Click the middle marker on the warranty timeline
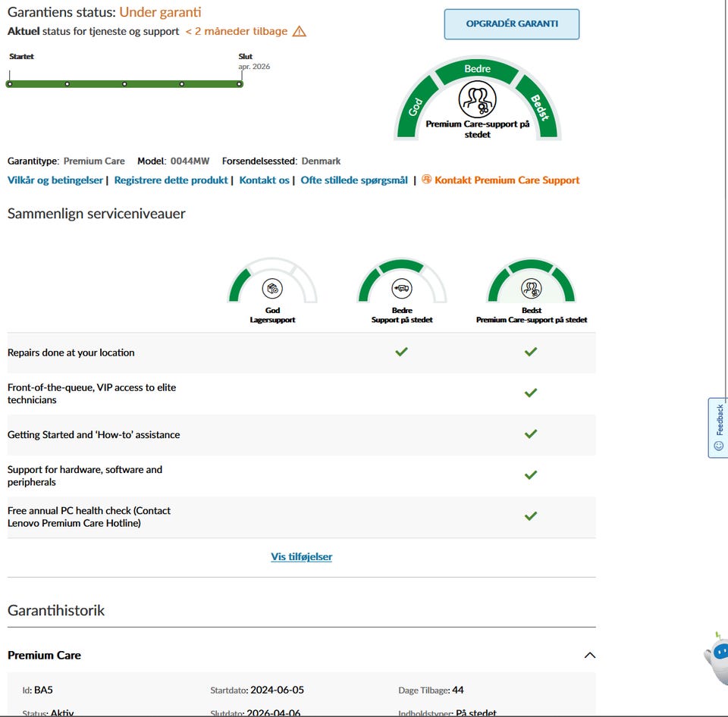This screenshot has width=728, height=717. coord(124,84)
